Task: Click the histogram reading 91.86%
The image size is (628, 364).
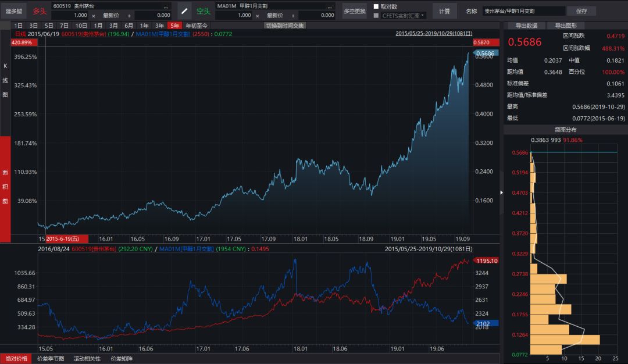Action: [573, 140]
